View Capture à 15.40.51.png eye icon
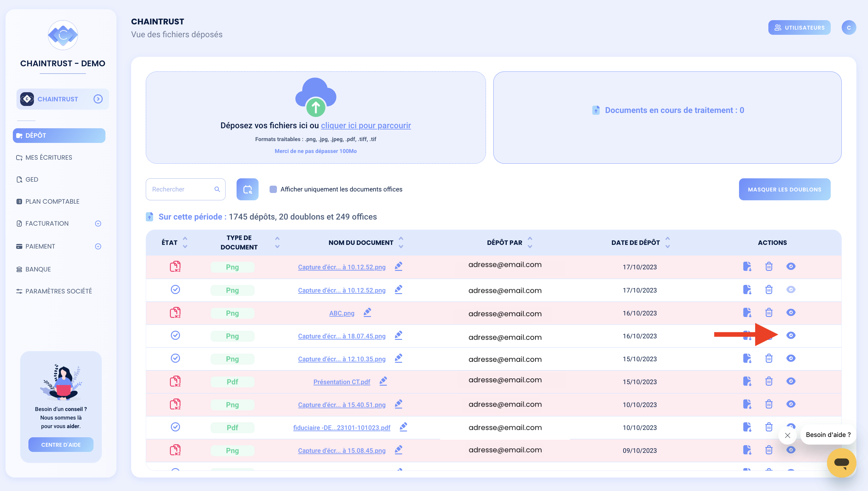Viewport: 868px width, 491px height. 791,404
